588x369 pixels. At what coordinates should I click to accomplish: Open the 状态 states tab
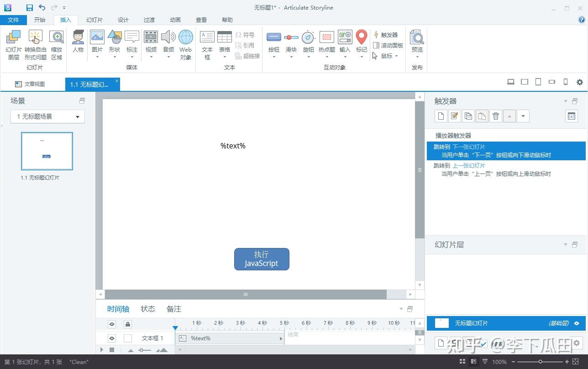coord(148,309)
